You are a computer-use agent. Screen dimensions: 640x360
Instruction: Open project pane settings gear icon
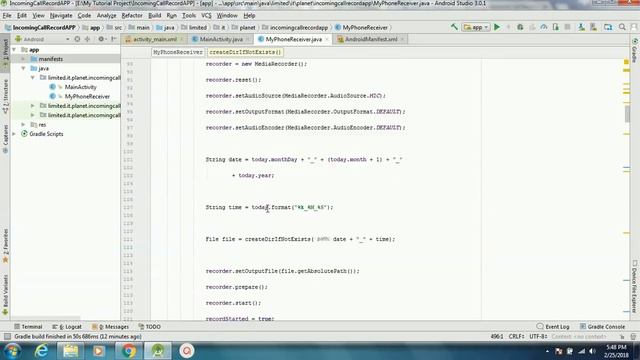[101, 39]
